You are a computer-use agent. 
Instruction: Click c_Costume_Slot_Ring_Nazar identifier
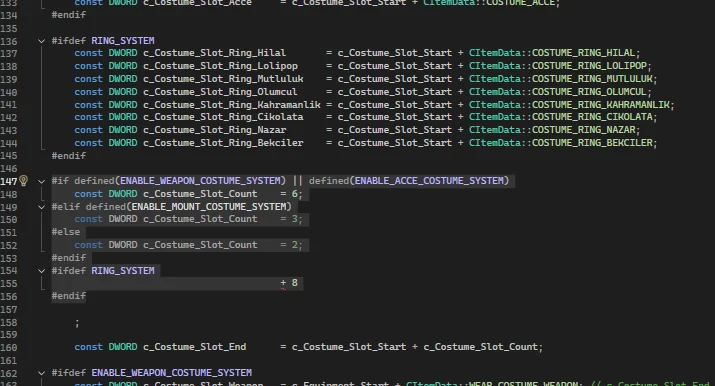[x=214, y=130]
